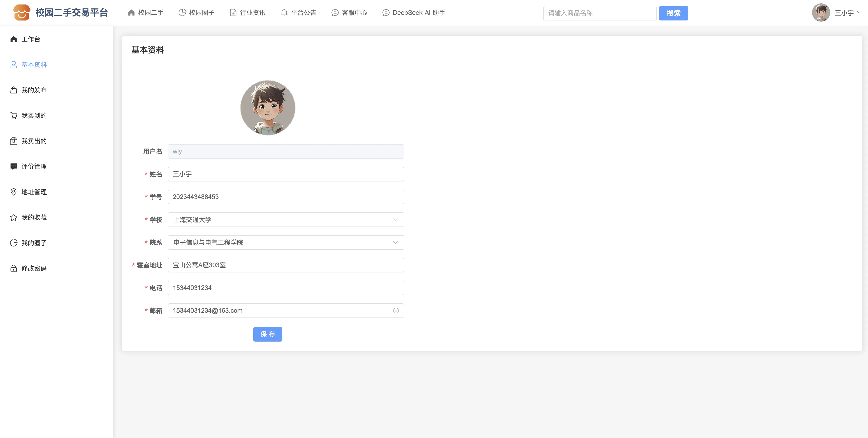Viewport: 868px width, 438px height.
Task: Click the location pin icon beside 地址管理
Action: [x=13, y=192]
